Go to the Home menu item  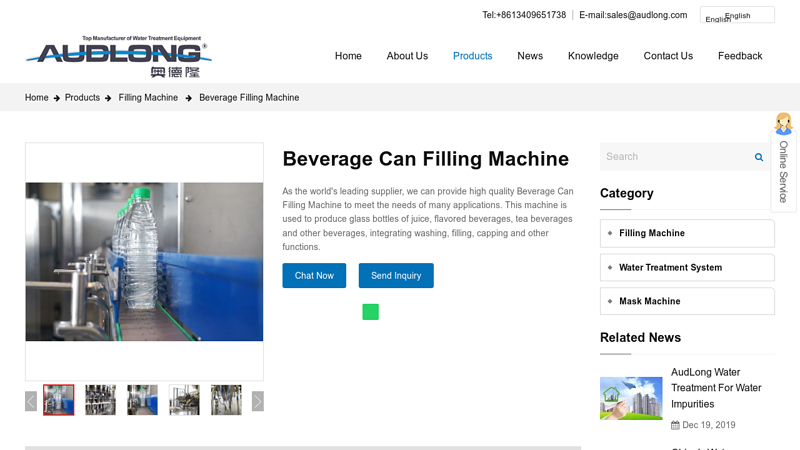pos(348,56)
